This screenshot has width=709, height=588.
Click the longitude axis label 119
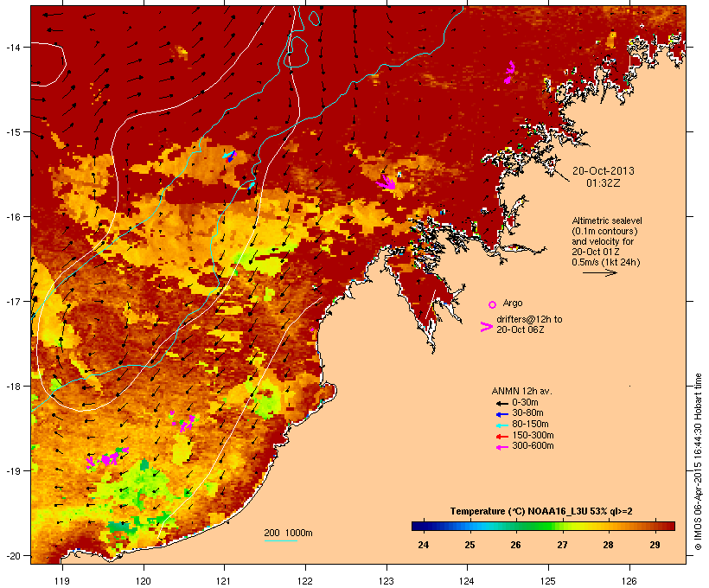click(x=62, y=581)
